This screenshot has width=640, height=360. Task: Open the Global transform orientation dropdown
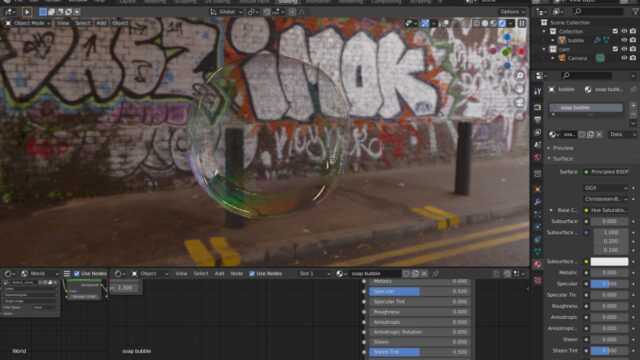(x=226, y=12)
